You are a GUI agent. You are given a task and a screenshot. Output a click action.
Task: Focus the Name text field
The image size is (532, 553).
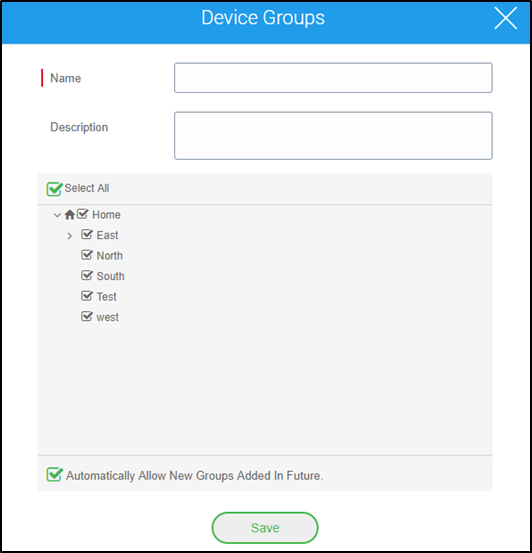coord(333,78)
